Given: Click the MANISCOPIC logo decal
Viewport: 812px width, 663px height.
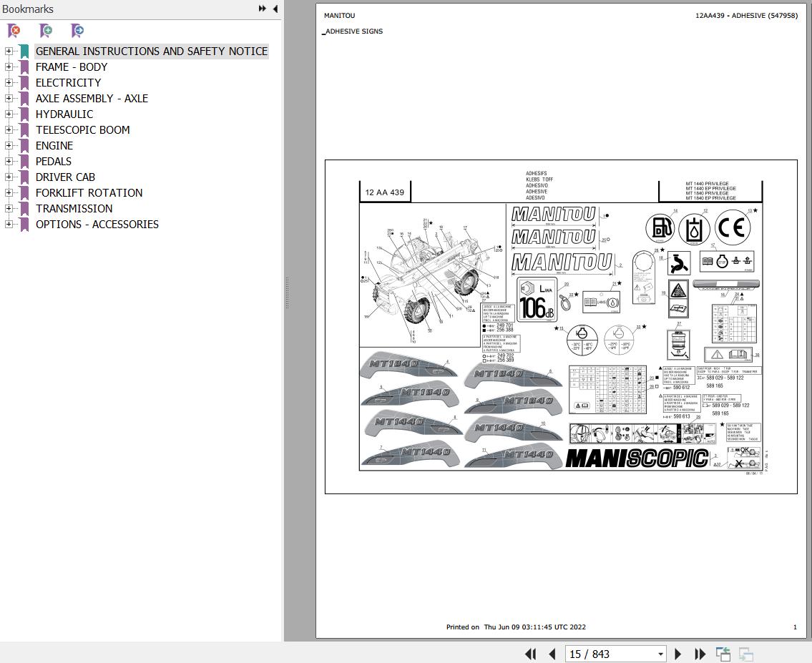Looking at the screenshot, I should [x=637, y=458].
